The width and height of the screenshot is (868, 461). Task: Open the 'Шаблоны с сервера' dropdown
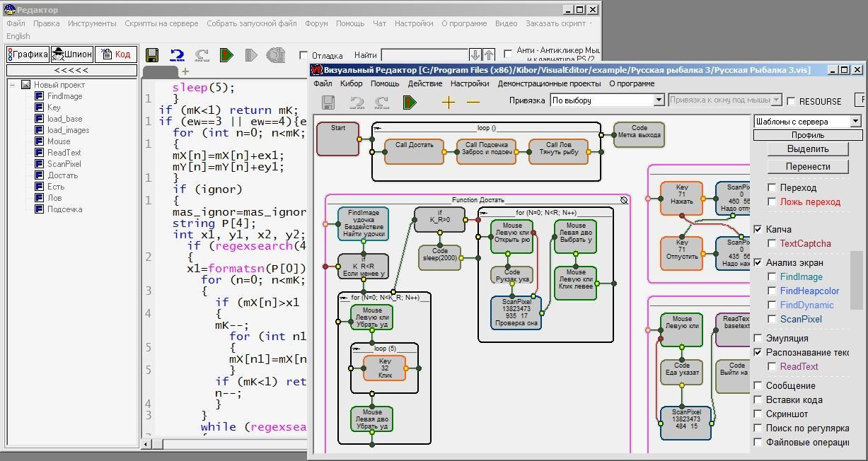[855, 122]
